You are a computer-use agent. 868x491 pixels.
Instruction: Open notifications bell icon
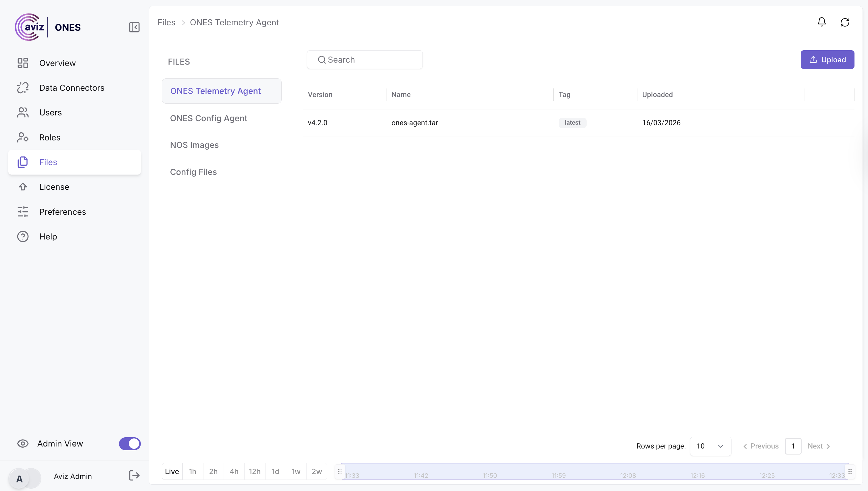(821, 22)
